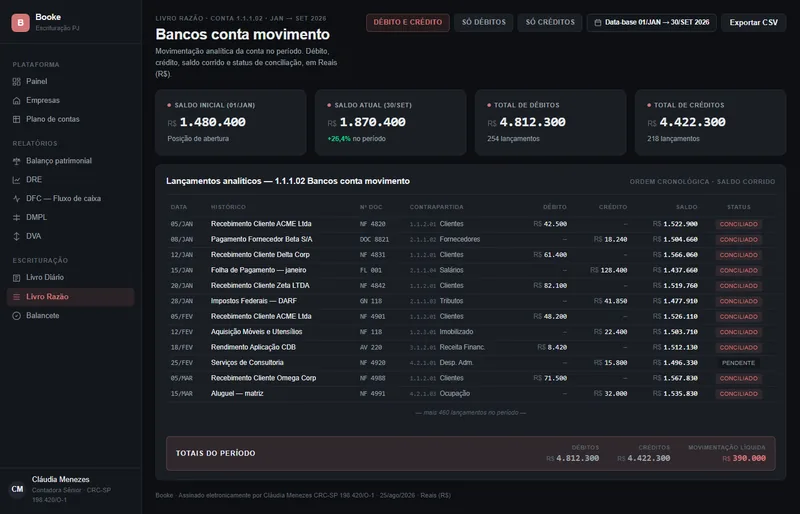Switch to SÓ DÉBITOS filter
The image size is (800, 514).
coord(484,22)
